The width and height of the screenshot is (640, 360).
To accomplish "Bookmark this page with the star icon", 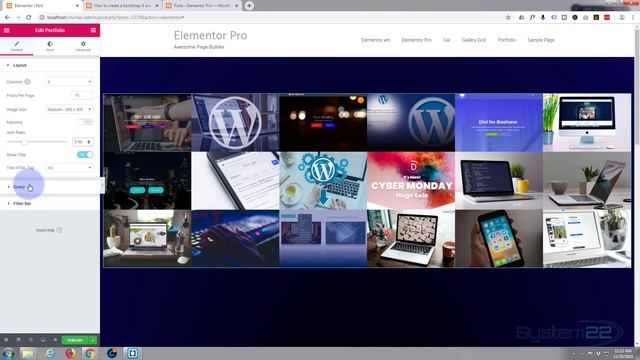I will [x=508, y=18].
